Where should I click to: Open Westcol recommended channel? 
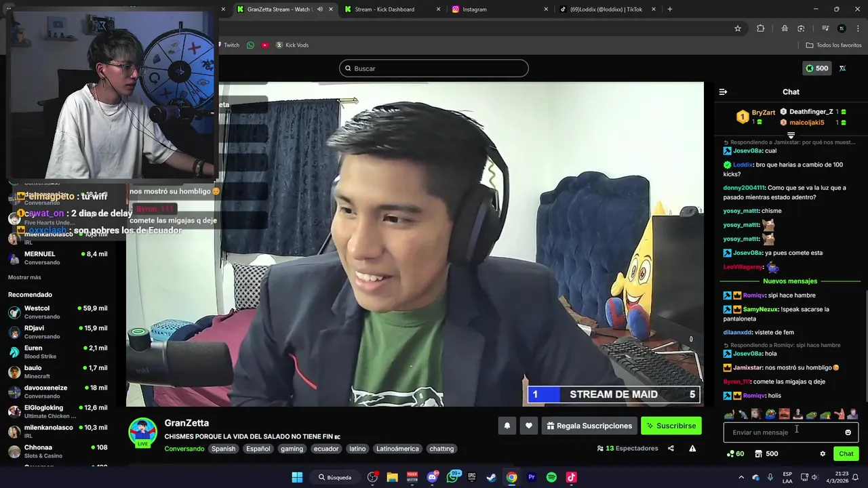[x=58, y=312]
